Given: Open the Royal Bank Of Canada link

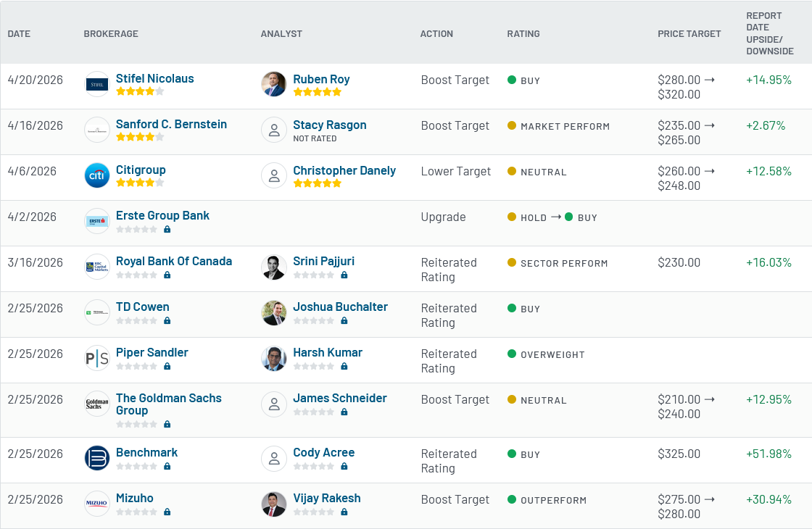Looking at the screenshot, I should point(174,261).
